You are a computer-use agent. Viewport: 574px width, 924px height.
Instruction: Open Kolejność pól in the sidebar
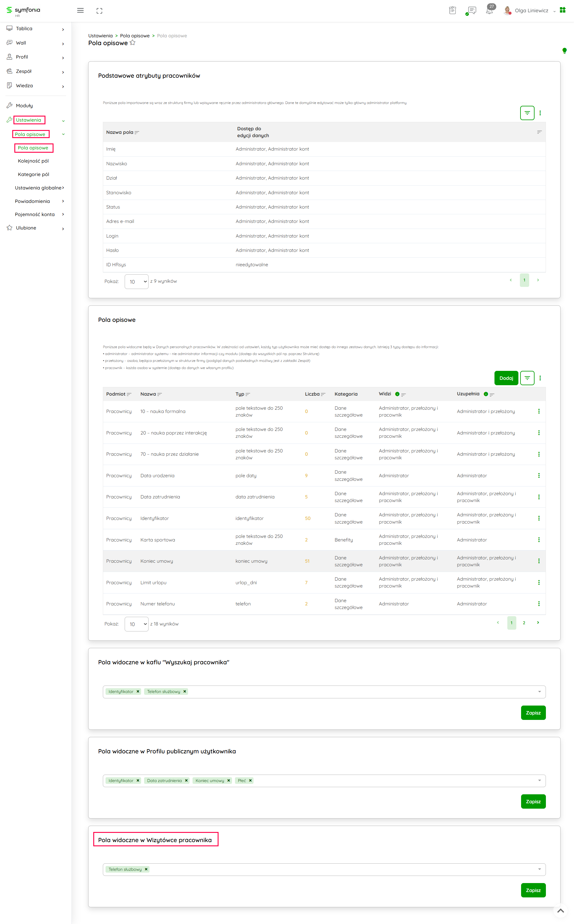pos(33,161)
